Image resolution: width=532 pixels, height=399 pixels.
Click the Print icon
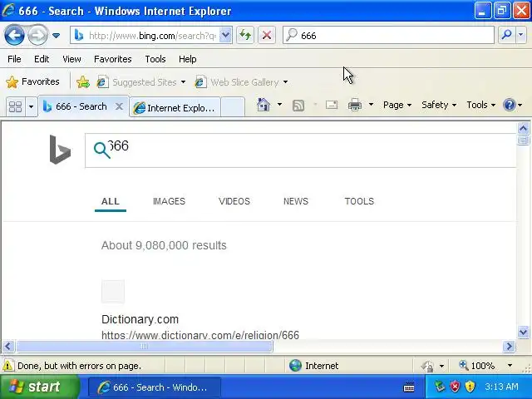(355, 105)
